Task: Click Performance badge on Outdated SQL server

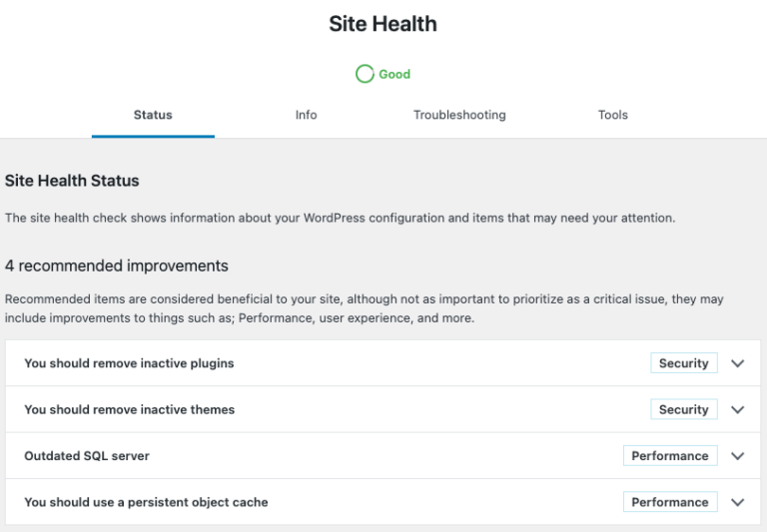Action: coord(670,456)
